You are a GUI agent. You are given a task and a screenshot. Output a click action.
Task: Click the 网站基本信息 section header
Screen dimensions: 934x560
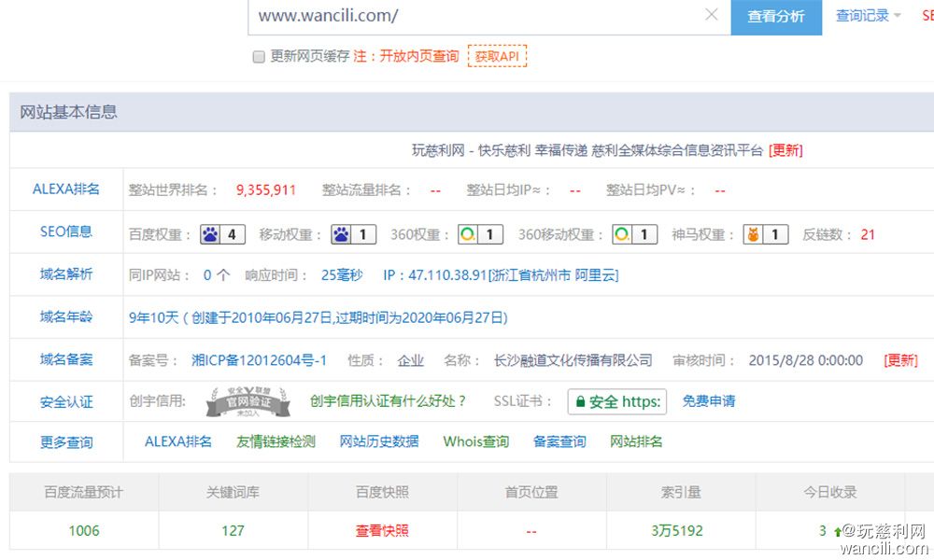(x=68, y=112)
